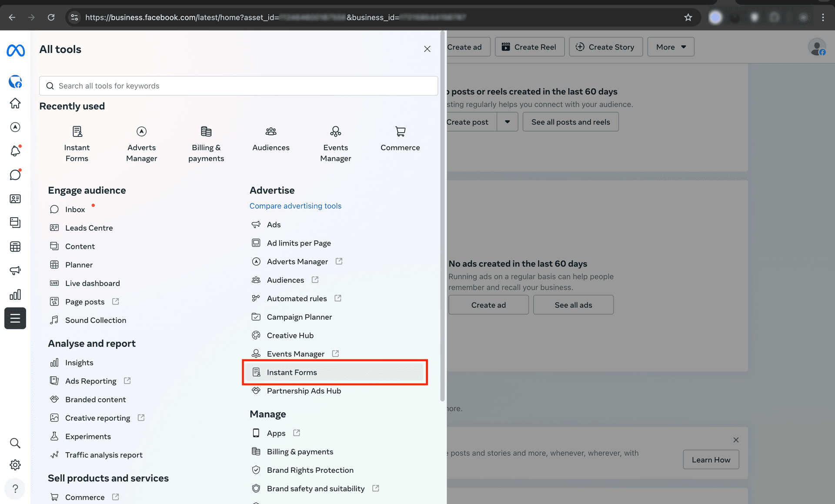This screenshot has height=504, width=835.
Task: Select Leads Centre under Engage audience
Action: (x=89, y=228)
